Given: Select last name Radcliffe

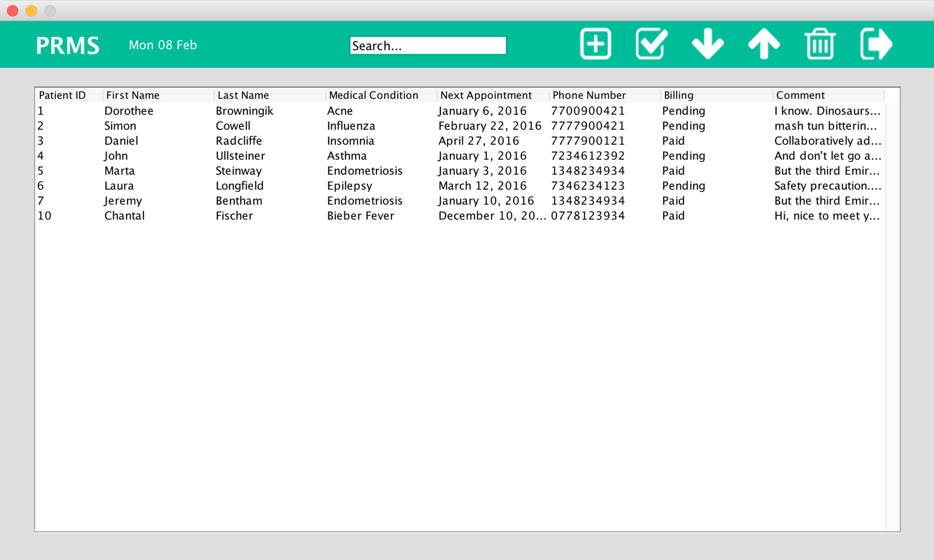Looking at the screenshot, I should pos(238,141).
